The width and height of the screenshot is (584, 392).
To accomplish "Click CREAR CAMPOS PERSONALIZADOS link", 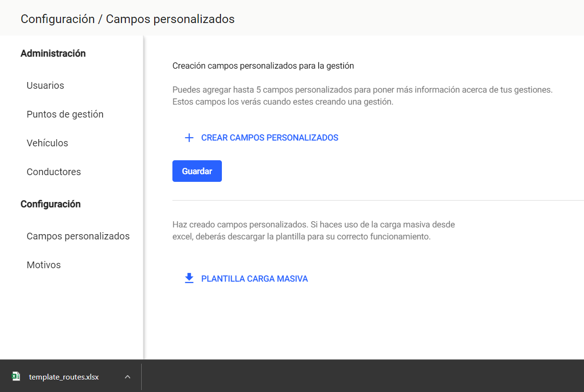I will pyautogui.click(x=269, y=137).
